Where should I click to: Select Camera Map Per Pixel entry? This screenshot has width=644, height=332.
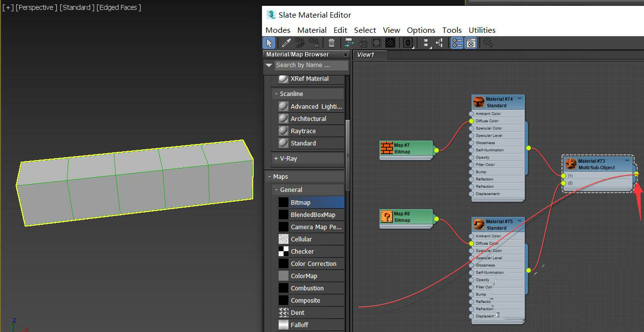(x=310, y=227)
